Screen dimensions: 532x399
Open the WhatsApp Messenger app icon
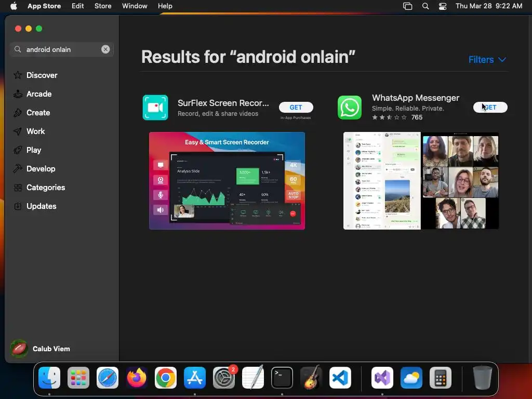(350, 108)
